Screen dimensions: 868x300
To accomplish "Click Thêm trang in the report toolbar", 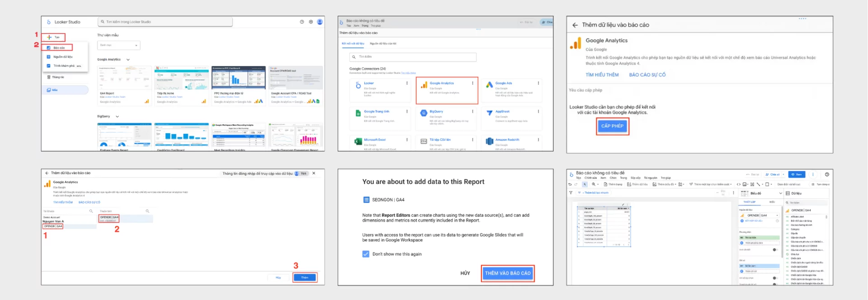I will click(613, 184).
